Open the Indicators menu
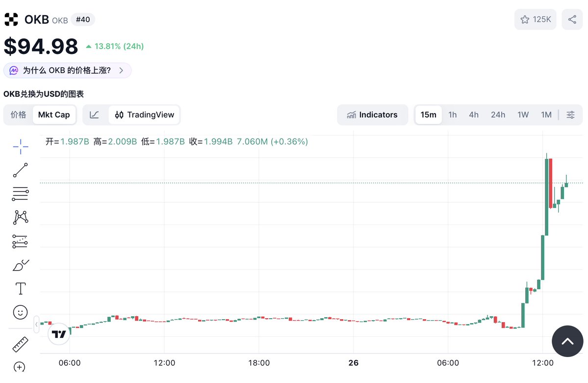The image size is (588, 383). pyautogui.click(x=372, y=115)
